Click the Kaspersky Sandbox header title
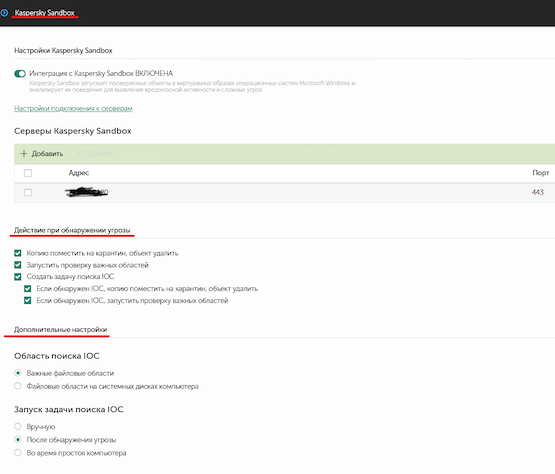555x474 pixels. [x=45, y=13]
